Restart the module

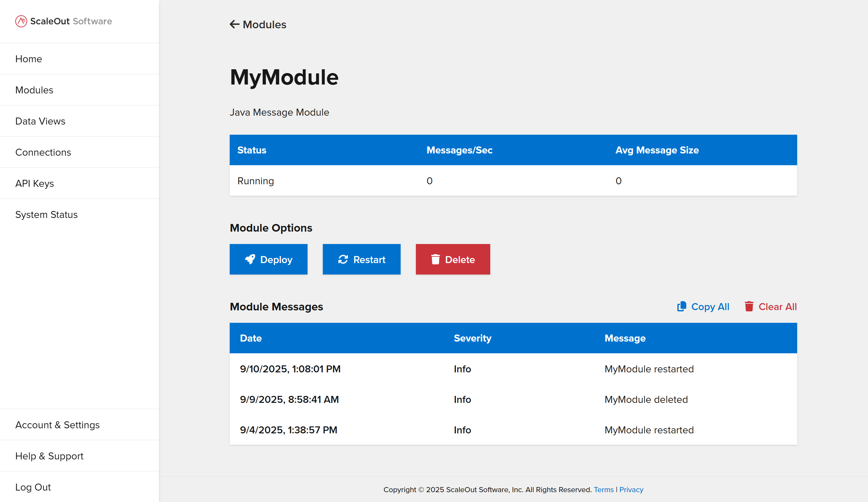[x=361, y=260]
